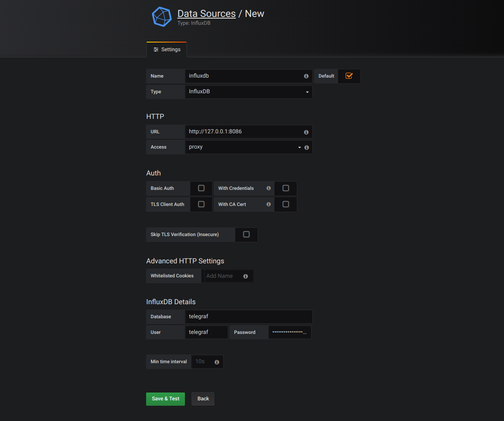Click the info icon next to With Credentials
This screenshot has width=504, height=421.
tap(268, 188)
